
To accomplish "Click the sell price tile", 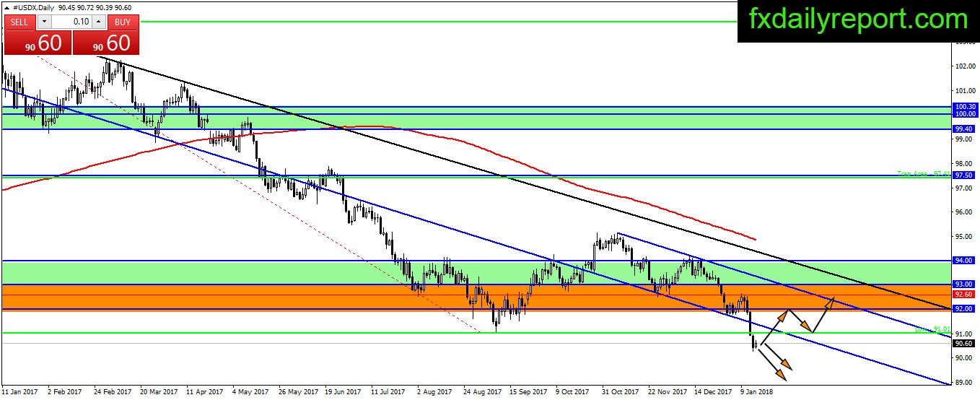I will tap(38, 43).
